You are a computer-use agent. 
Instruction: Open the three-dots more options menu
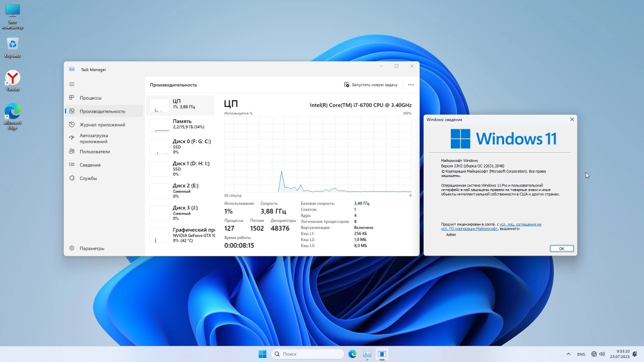411,85
